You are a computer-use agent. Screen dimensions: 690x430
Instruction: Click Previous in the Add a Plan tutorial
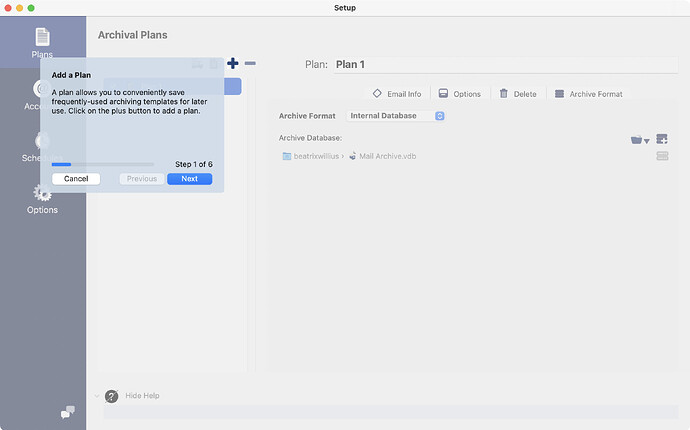point(142,179)
